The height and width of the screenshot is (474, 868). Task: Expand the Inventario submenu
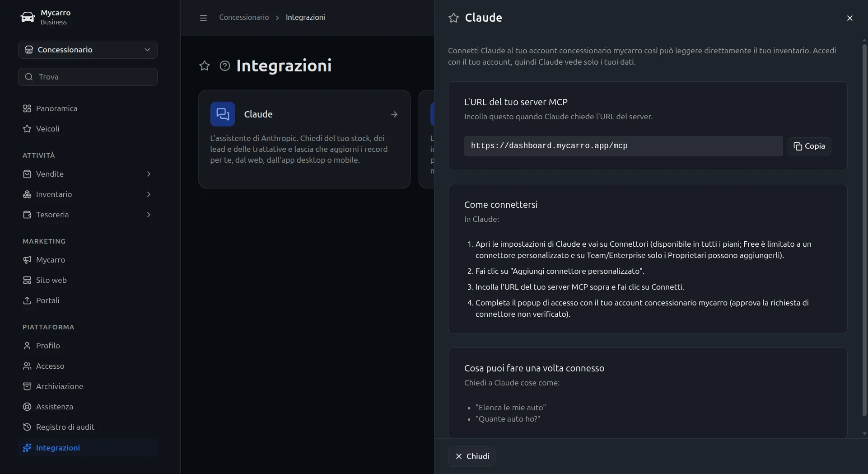pos(149,194)
